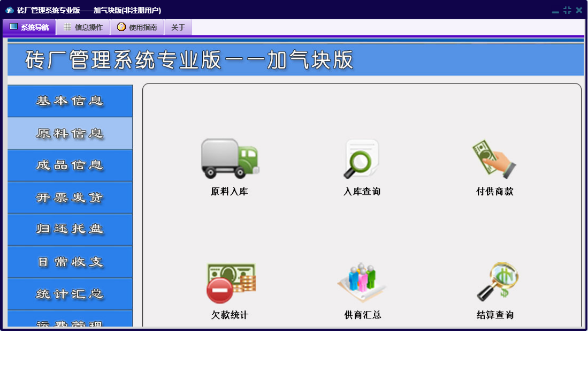
Task: Choose 归还托盘 from the sidebar
Action: point(70,230)
